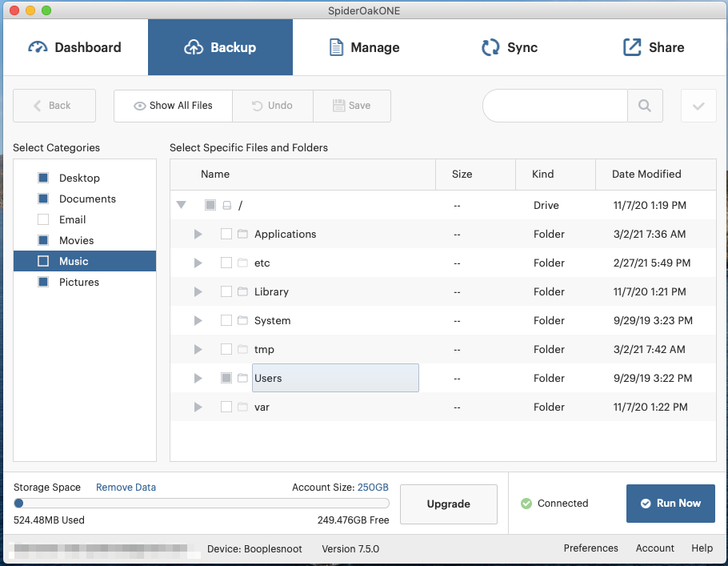The height and width of the screenshot is (566, 728).
Task: Open Preferences in the footer
Action: click(590, 548)
